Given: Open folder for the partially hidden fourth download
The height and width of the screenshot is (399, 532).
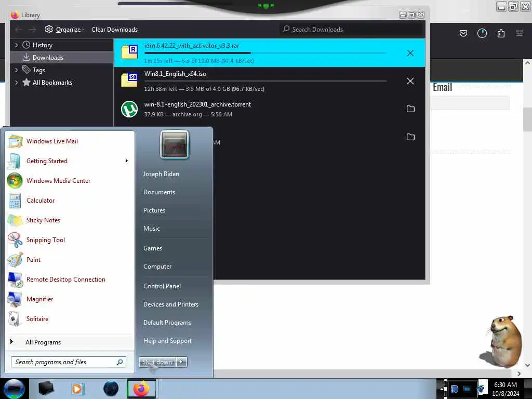Looking at the screenshot, I should coord(410,137).
